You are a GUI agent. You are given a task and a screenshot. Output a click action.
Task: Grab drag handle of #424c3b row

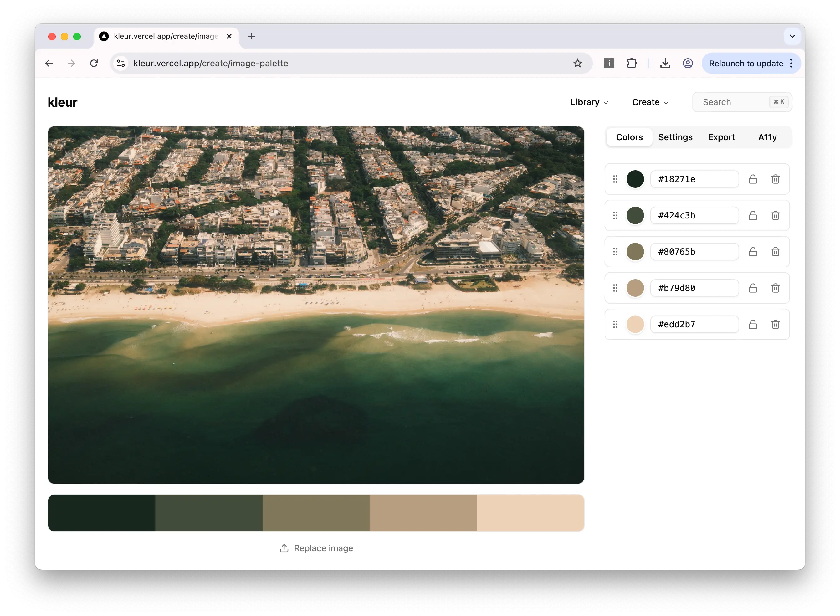click(615, 216)
